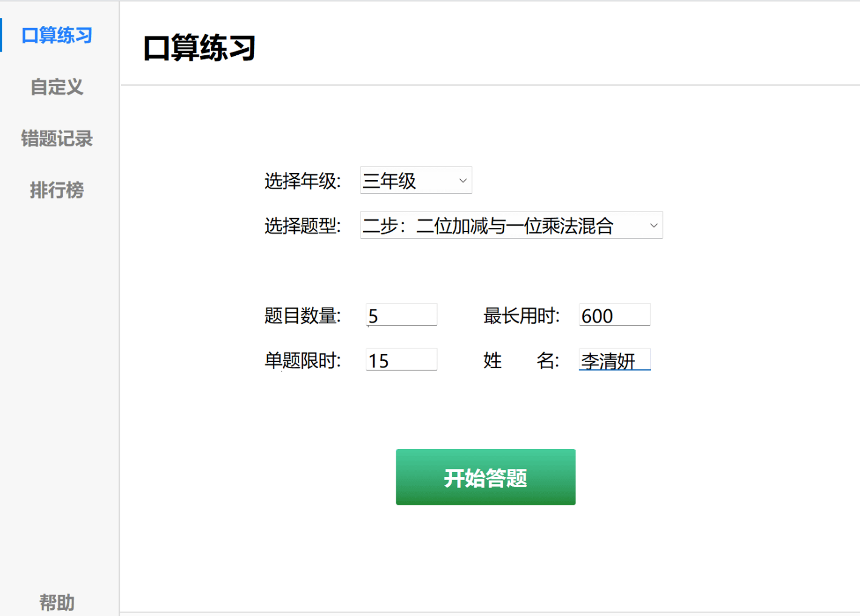Image resolution: width=860 pixels, height=616 pixels.
Task: Click the 最长用时 label
Action: click(521, 316)
